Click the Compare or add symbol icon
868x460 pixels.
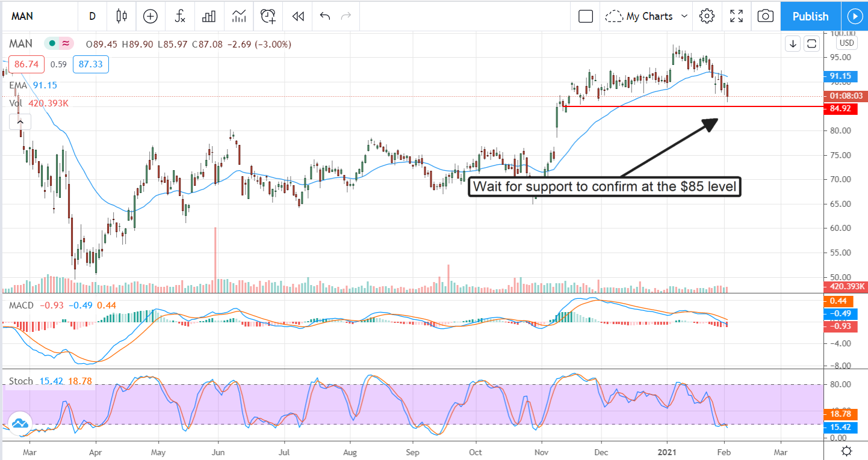(x=150, y=16)
